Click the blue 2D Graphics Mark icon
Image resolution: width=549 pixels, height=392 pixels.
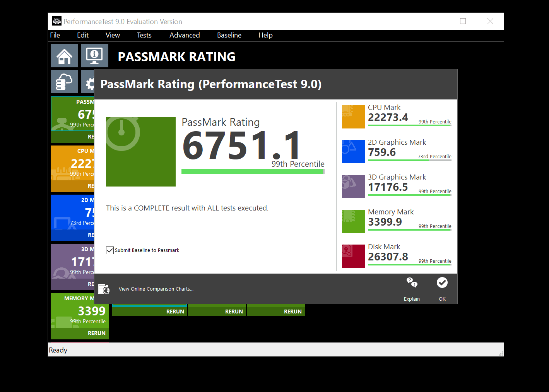[354, 152]
